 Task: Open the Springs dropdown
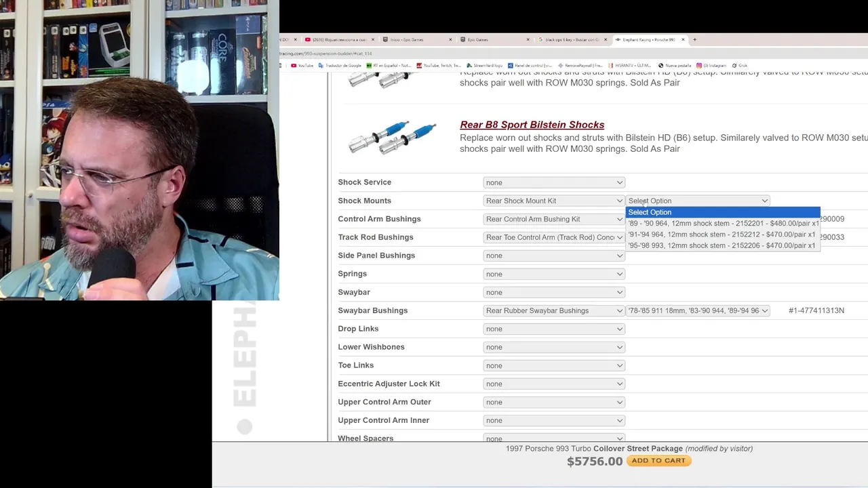click(553, 274)
